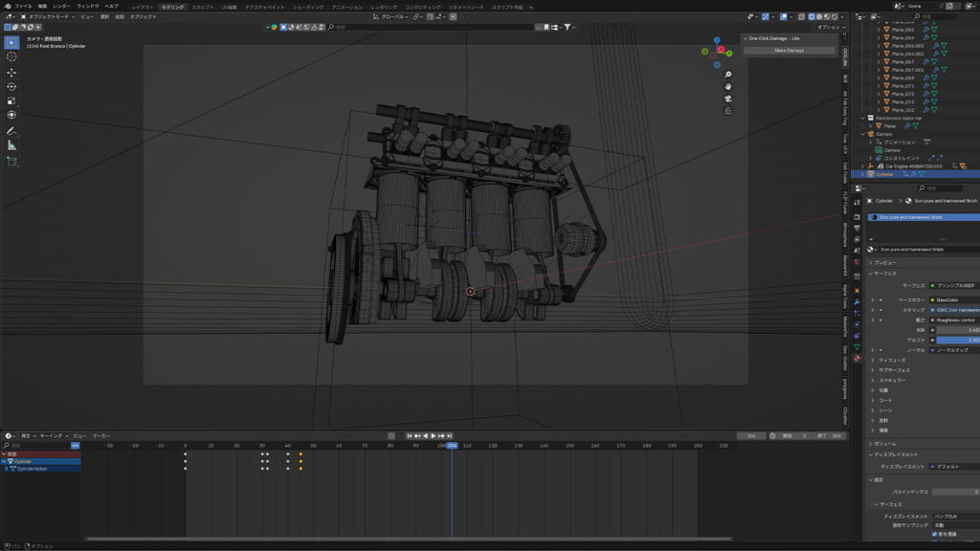Image resolution: width=980 pixels, height=551 pixels.
Task: Toggle the last checkbox in material settings
Action: click(934, 534)
